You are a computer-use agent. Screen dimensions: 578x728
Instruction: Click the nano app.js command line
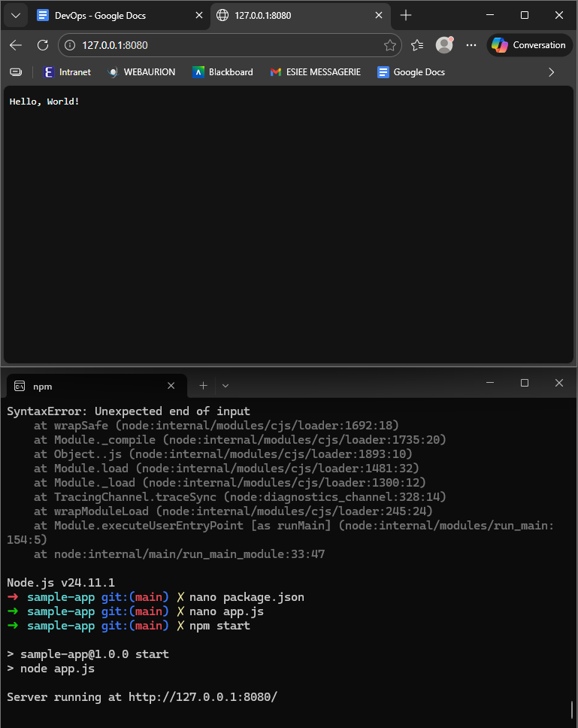(x=226, y=611)
